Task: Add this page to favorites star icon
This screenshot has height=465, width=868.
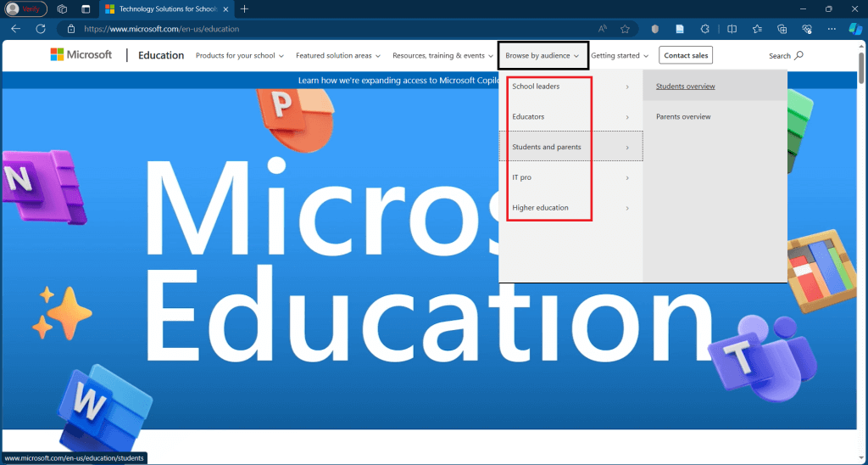Action: point(625,29)
